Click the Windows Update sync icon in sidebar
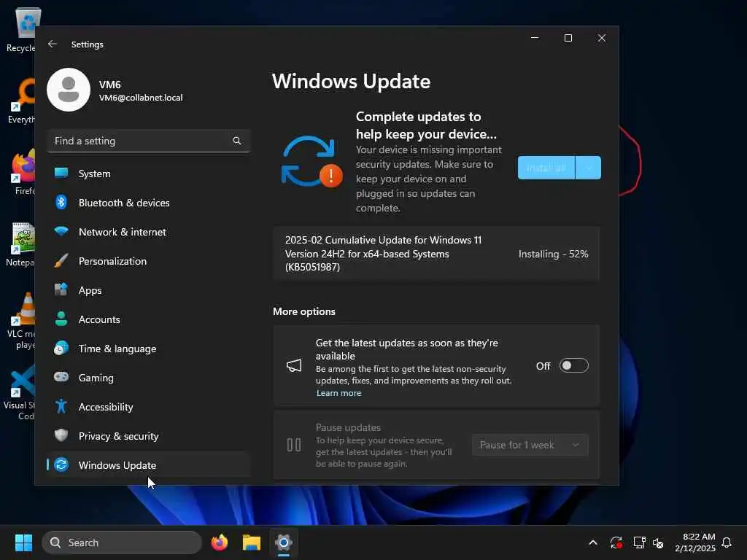Viewport: 747px width, 560px height. tap(61, 464)
